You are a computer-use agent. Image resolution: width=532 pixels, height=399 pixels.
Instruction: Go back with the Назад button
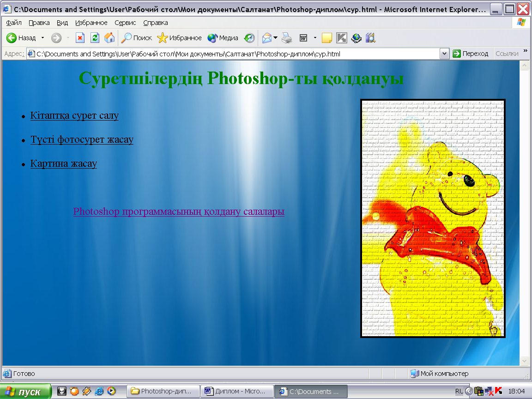(21, 38)
